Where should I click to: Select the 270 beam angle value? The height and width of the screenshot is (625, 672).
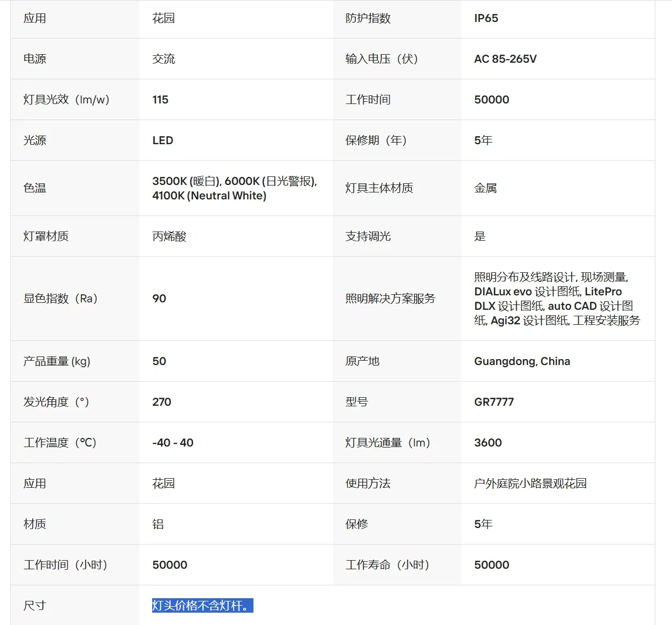162,402
